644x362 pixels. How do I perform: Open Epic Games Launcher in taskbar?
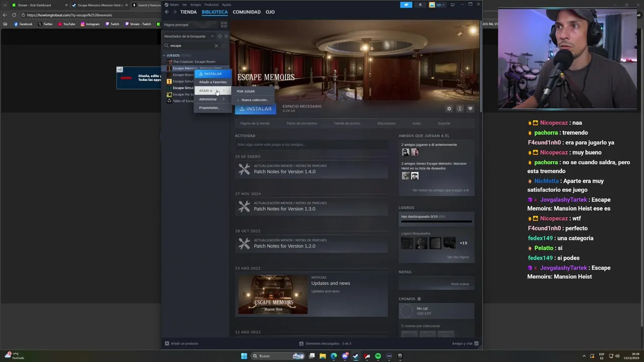click(400, 356)
